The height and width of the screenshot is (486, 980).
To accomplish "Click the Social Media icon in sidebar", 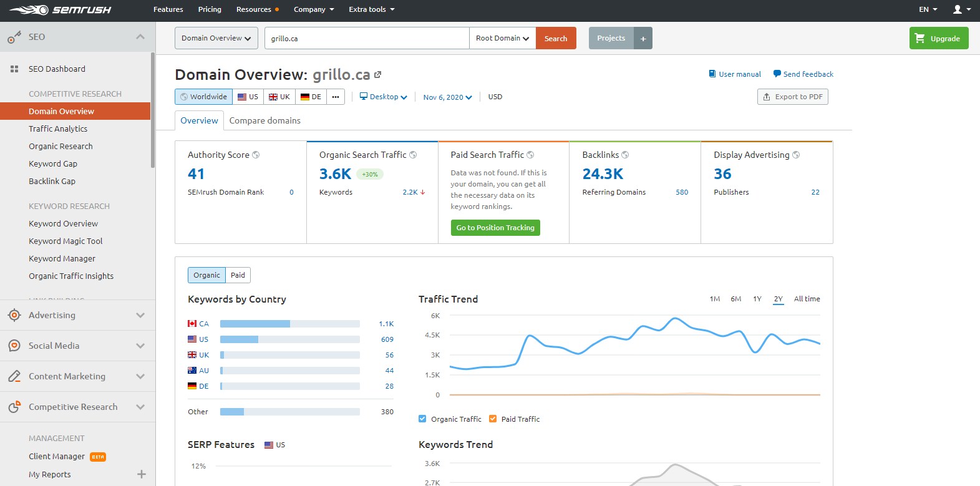I will tap(14, 346).
